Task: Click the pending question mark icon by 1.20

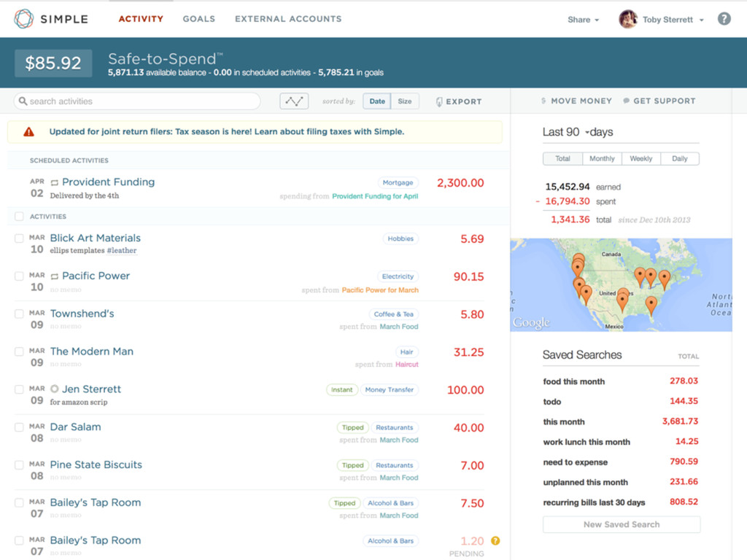Action: [495, 540]
